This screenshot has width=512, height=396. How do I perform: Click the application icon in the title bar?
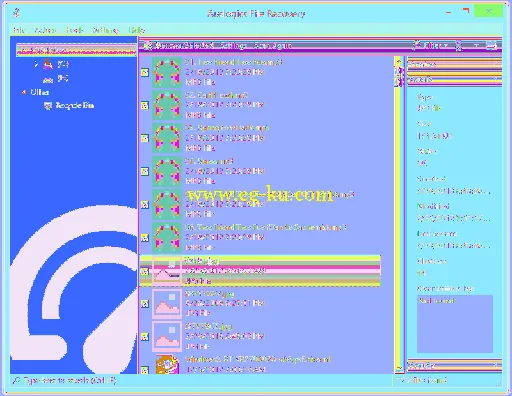pos(16,13)
